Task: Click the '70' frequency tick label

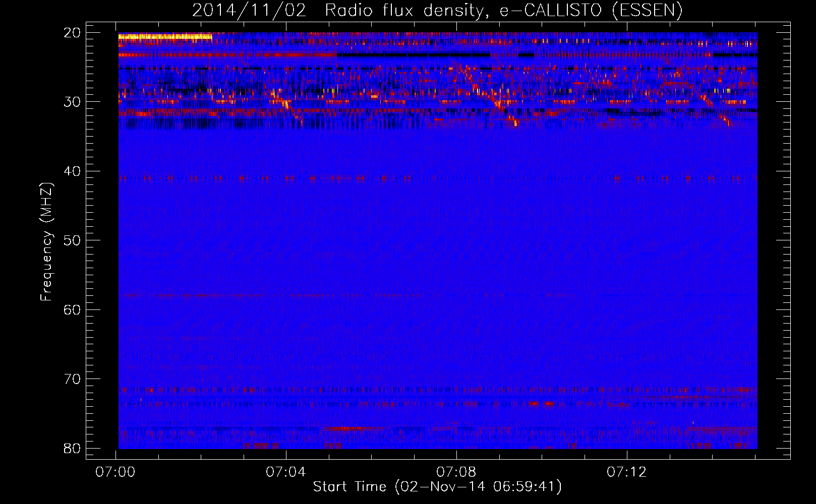Action: point(73,379)
